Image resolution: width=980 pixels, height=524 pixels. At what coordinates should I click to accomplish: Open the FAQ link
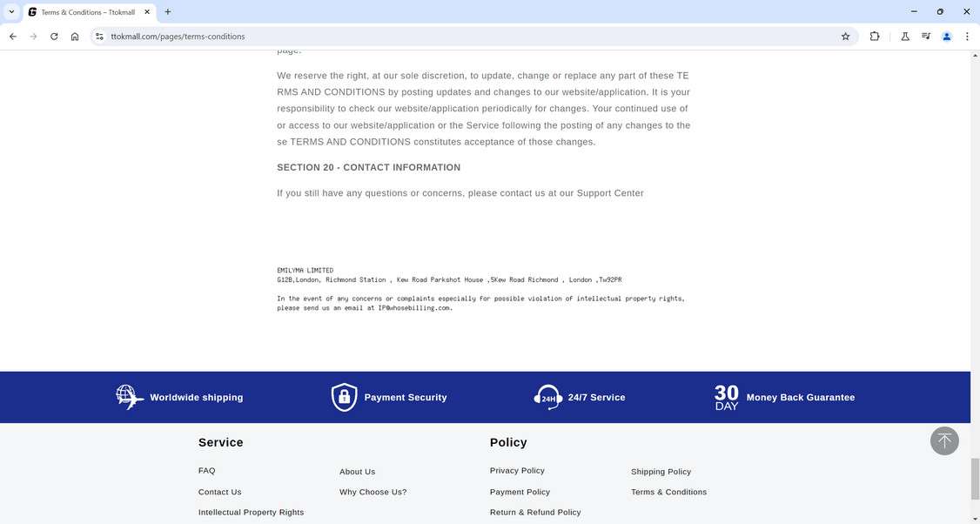tap(207, 470)
